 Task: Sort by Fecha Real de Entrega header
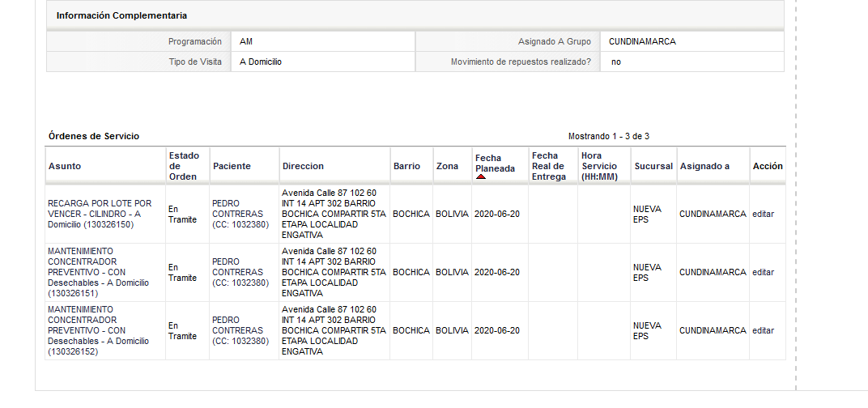coord(549,166)
